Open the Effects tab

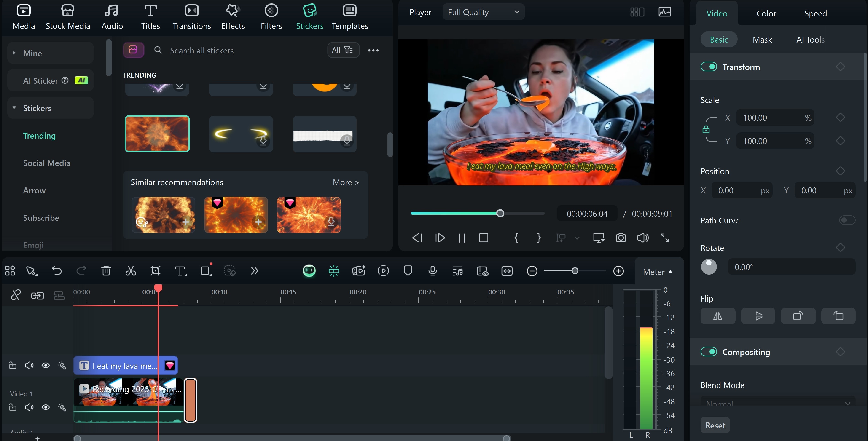(233, 17)
